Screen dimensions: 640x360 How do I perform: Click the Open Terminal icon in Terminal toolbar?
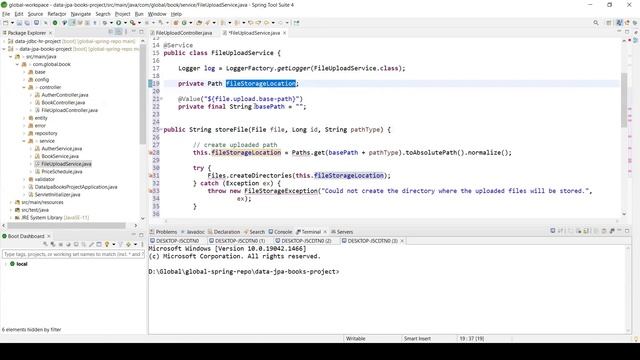click(553, 231)
